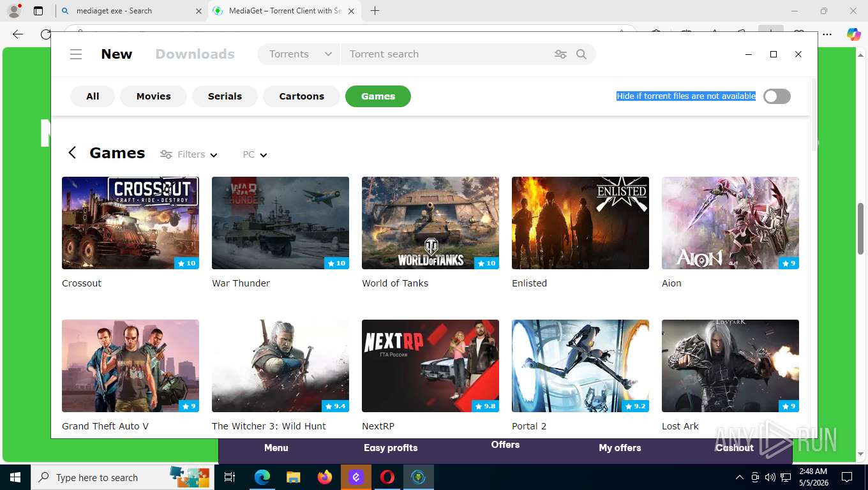868x490 pixels.
Task: Switch to the New section
Action: pos(117,54)
